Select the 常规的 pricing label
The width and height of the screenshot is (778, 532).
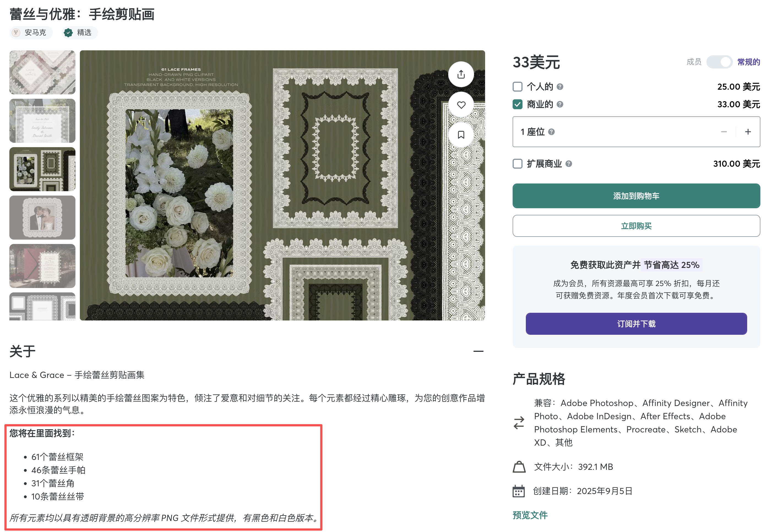coord(749,62)
